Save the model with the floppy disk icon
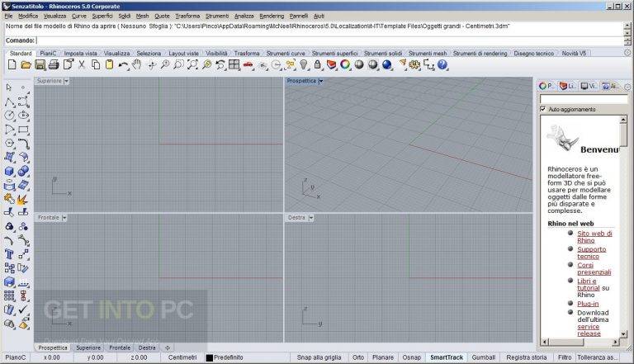The image size is (634, 364). (x=40, y=64)
